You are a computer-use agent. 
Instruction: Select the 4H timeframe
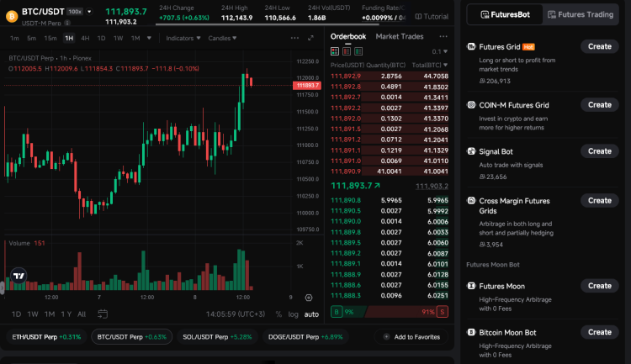[85, 38]
